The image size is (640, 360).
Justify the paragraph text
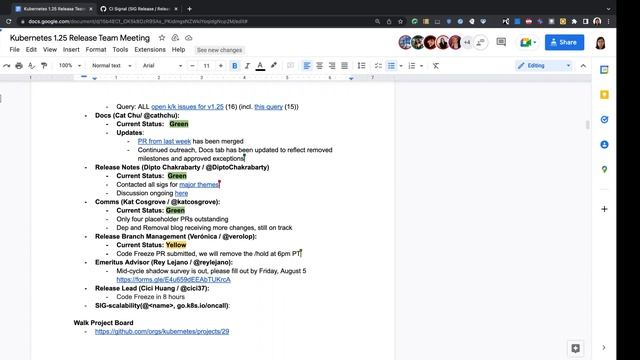click(x=344, y=66)
